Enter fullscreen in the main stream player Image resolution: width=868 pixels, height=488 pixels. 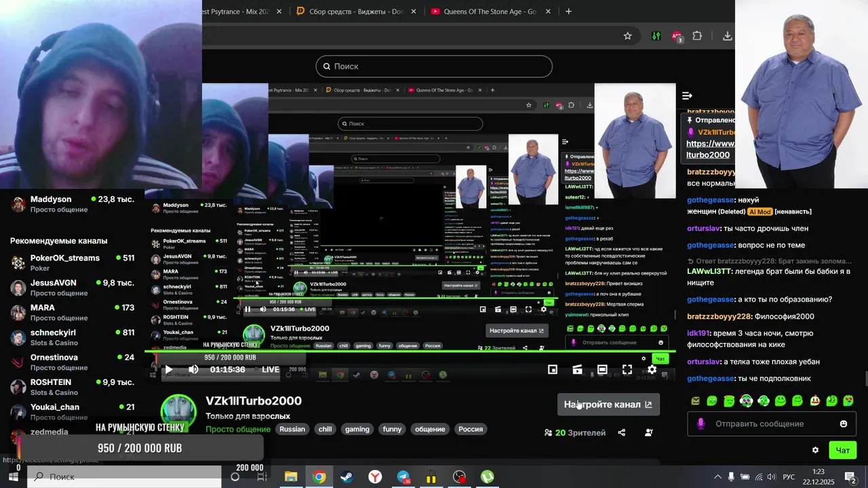(x=627, y=369)
